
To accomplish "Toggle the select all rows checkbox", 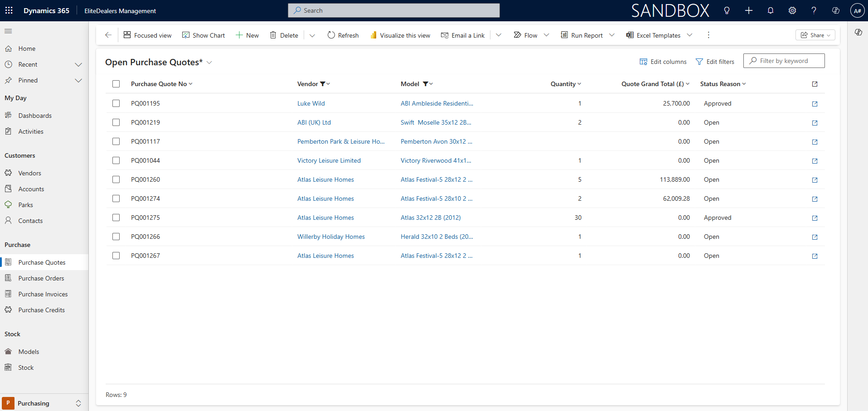I will click(116, 84).
